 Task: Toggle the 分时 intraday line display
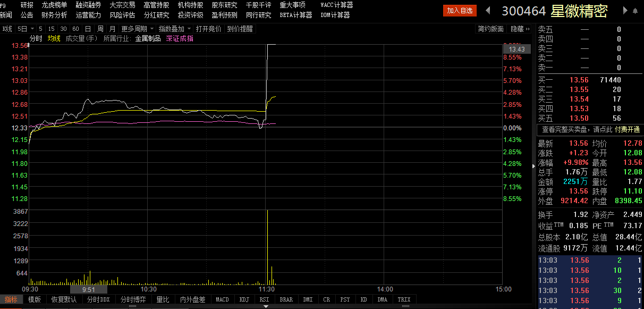pos(36,38)
